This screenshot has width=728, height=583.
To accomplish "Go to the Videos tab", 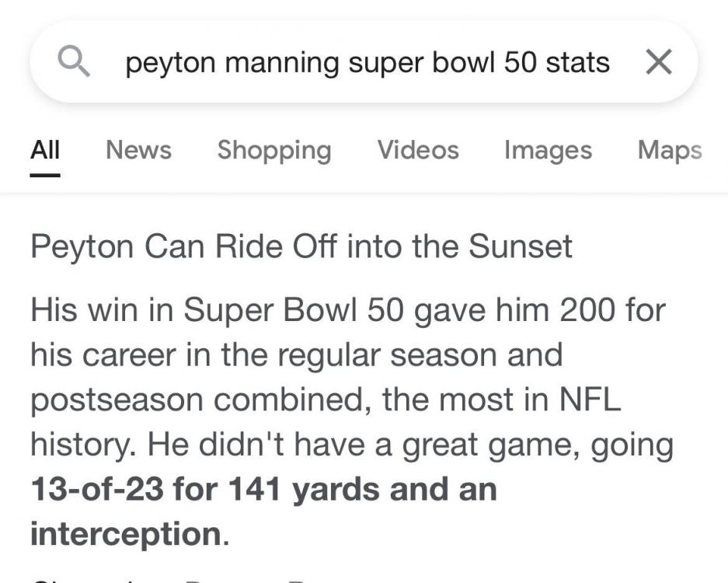I will coord(418,149).
